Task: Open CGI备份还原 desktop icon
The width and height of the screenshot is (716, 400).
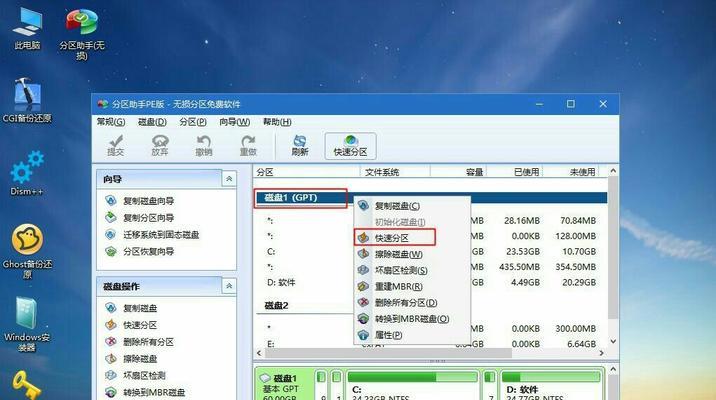Action: pyautogui.click(x=27, y=100)
